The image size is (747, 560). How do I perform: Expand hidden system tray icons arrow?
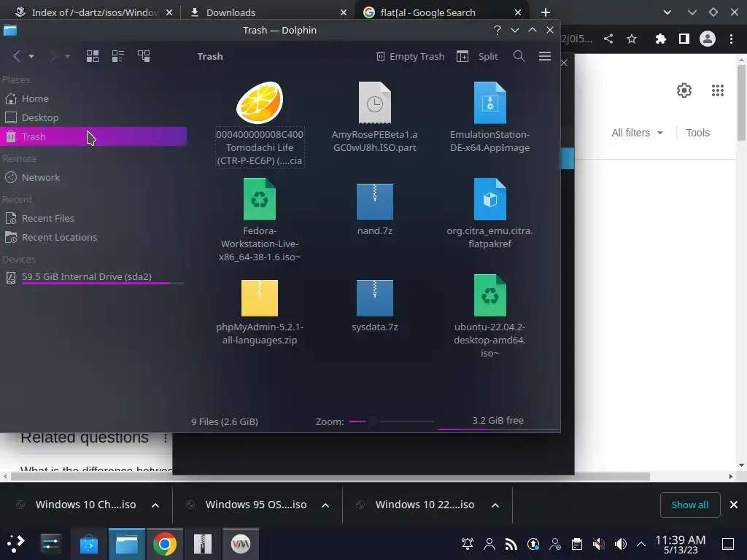tap(641, 544)
